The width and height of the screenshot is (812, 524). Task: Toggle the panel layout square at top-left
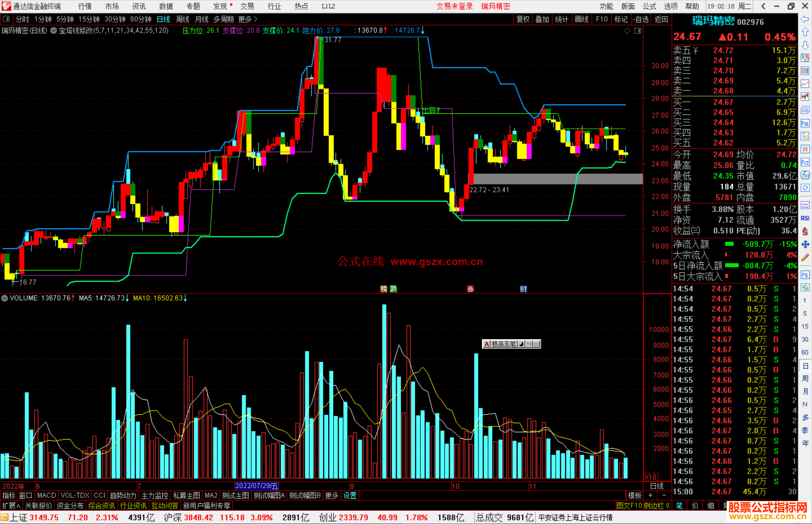[x=6, y=19]
